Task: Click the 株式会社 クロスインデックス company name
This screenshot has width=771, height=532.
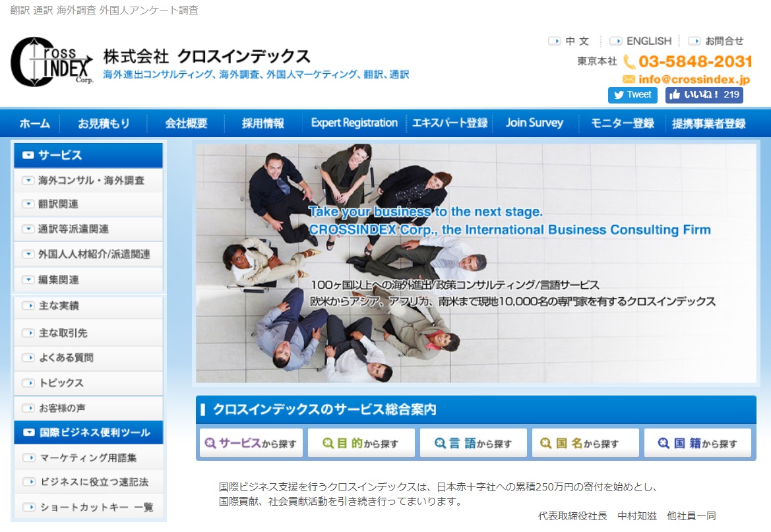Action: 206,57
